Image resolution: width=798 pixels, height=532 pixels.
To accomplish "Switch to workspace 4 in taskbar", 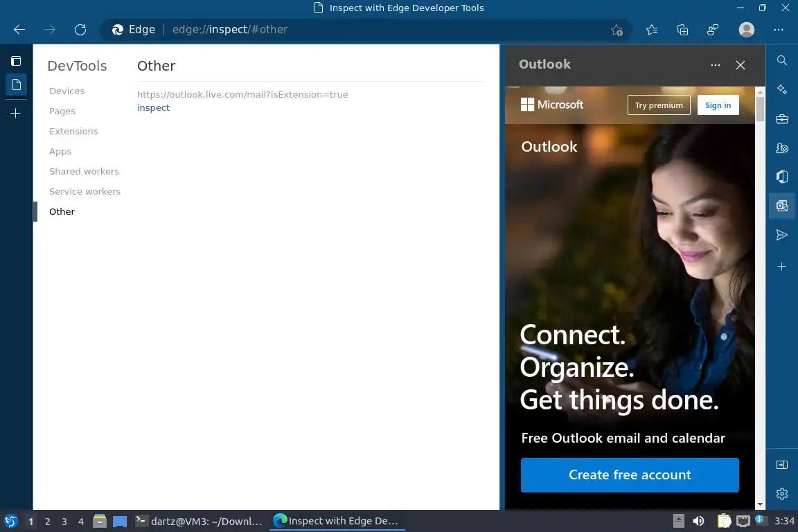I will 81,522.
